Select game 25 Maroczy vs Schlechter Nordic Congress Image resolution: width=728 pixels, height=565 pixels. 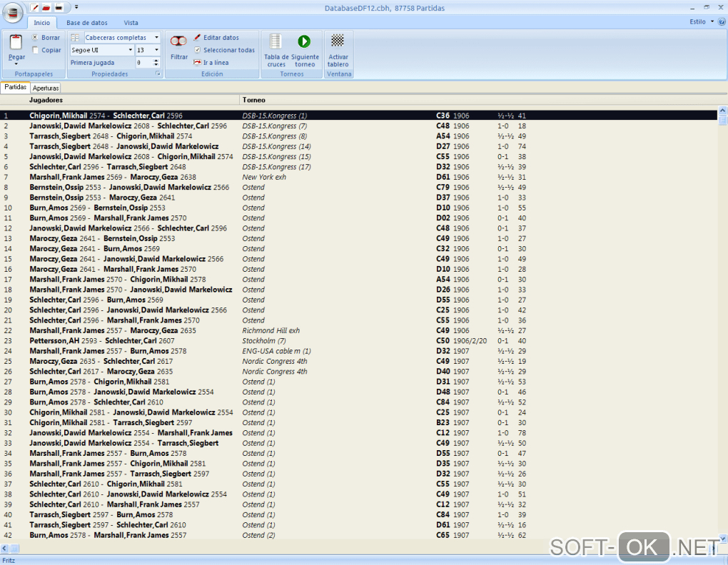(x=358, y=361)
